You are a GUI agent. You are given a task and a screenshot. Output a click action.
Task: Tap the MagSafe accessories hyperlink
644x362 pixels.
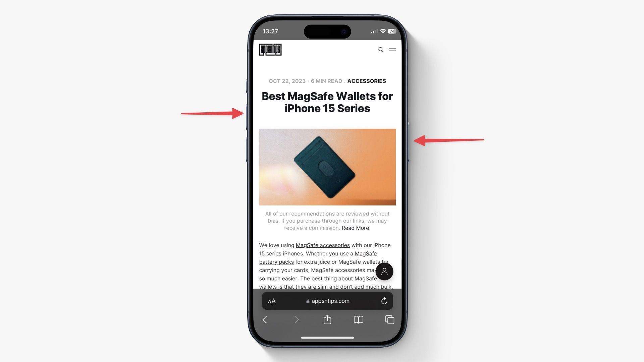point(322,246)
